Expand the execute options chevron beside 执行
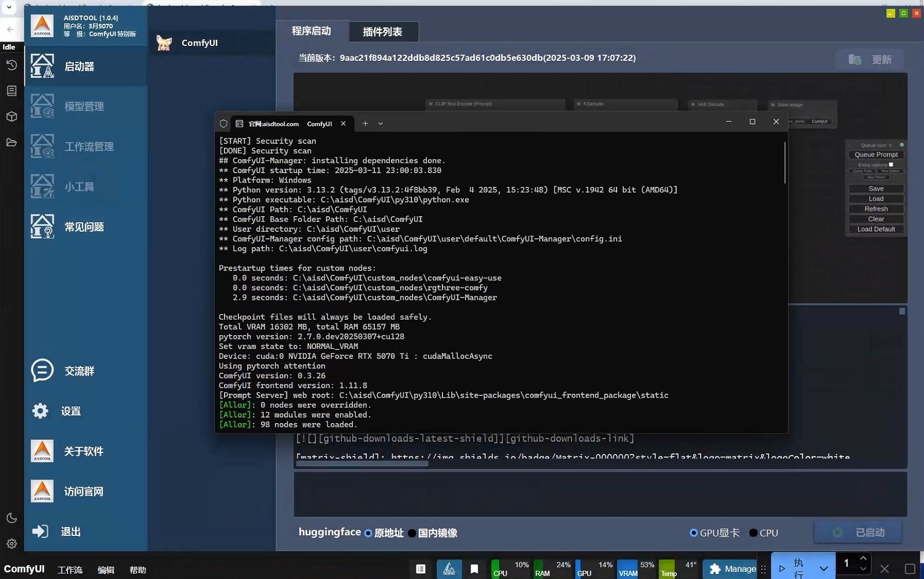 823,569
